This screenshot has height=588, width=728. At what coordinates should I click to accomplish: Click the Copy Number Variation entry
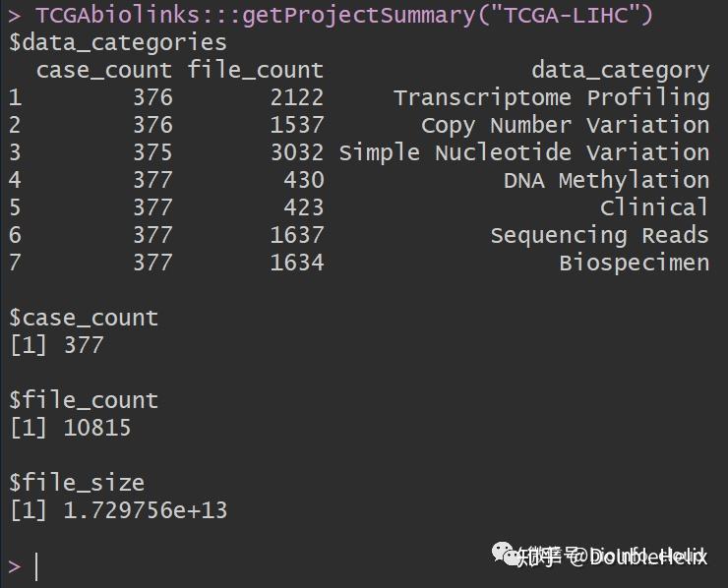pos(565,125)
